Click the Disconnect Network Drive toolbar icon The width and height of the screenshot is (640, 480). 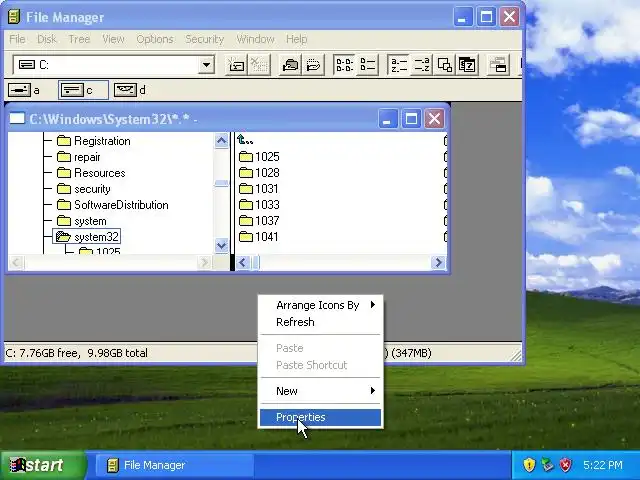coord(259,65)
